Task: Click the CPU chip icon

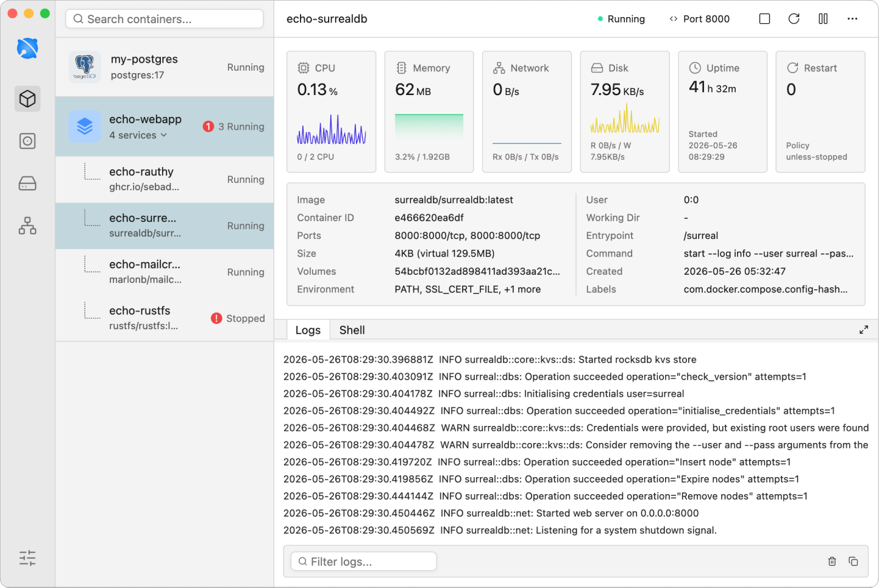Action: coord(303,68)
